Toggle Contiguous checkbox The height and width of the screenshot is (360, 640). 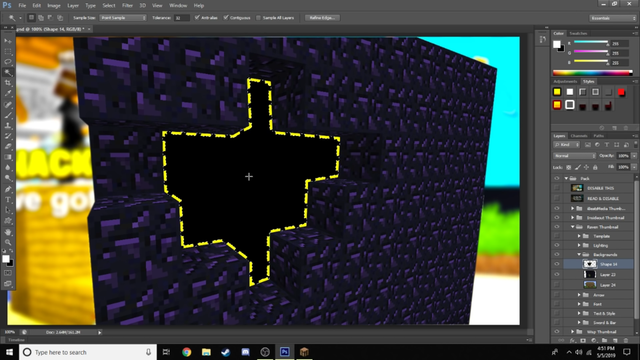tap(226, 18)
